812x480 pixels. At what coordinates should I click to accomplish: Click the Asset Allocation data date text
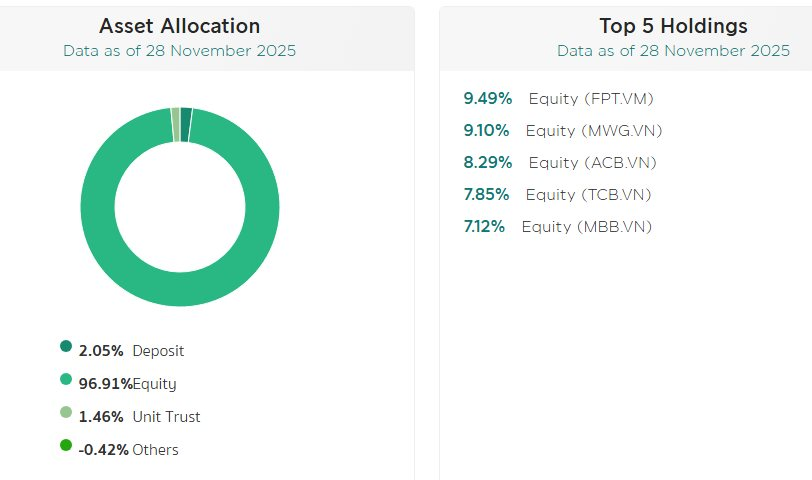tap(180, 50)
